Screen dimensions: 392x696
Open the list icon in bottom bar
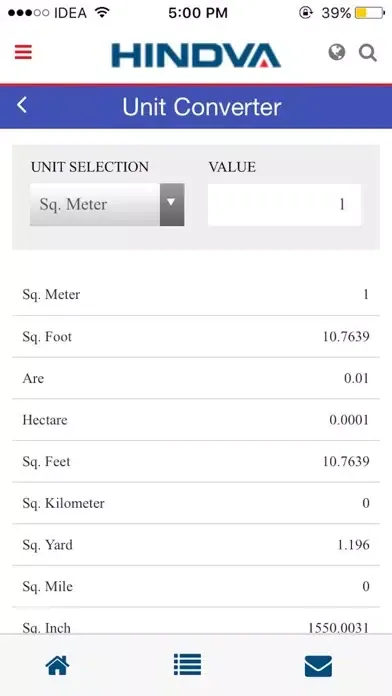pos(187,664)
